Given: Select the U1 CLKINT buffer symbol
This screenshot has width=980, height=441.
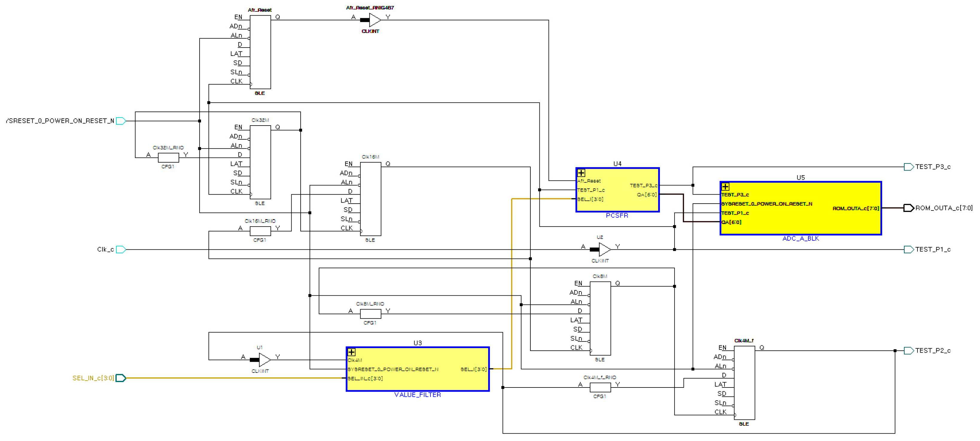Looking at the screenshot, I should (264, 360).
